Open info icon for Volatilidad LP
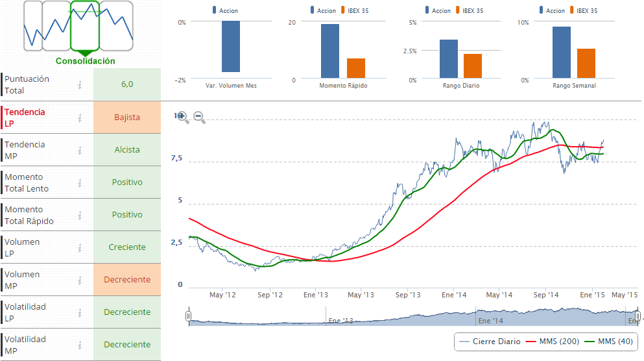This screenshot has width=644, height=361. pyautogui.click(x=80, y=312)
